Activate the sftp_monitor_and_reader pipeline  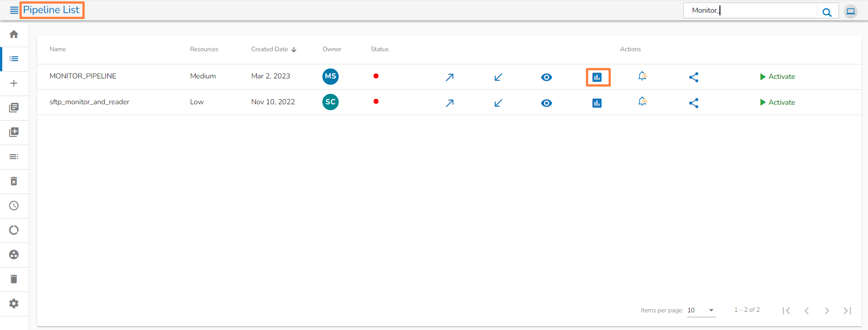(x=777, y=102)
